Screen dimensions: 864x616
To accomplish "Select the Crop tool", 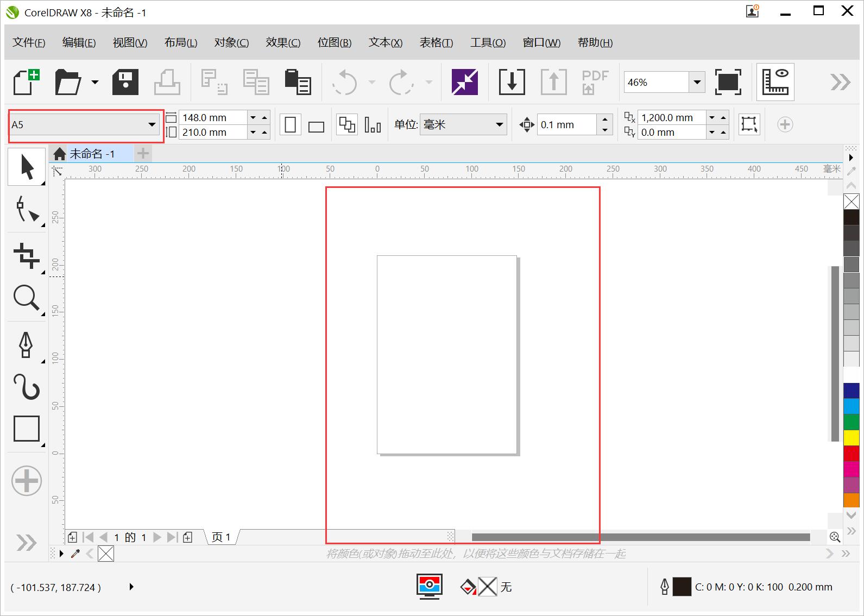I will [27, 255].
